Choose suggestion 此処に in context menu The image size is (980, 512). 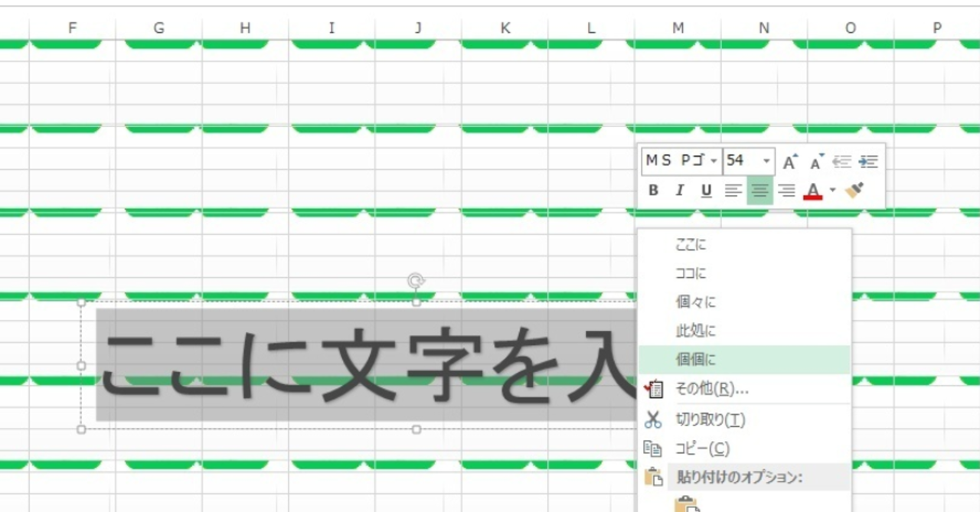click(x=744, y=331)
